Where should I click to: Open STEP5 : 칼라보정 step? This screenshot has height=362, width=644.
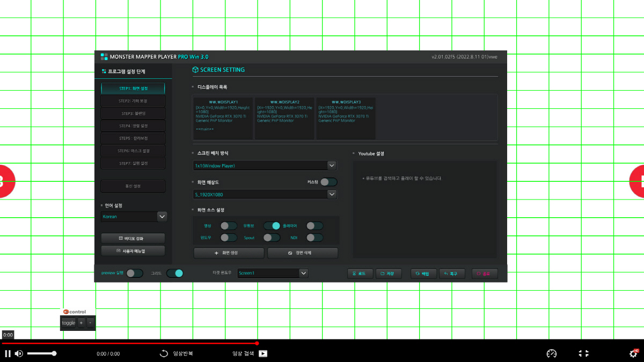pyautogui.click(x=133, y=138)
